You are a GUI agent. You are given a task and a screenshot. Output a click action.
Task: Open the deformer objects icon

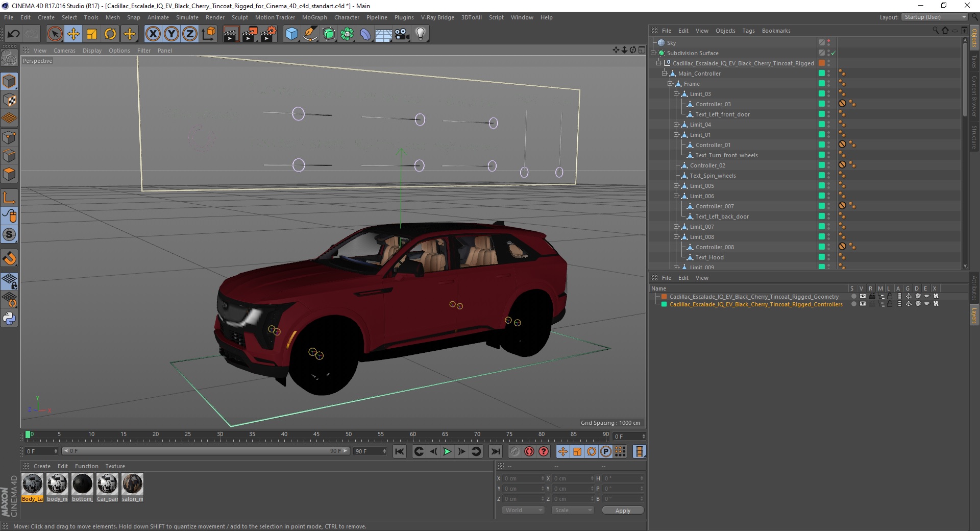[x=365, y=34]
